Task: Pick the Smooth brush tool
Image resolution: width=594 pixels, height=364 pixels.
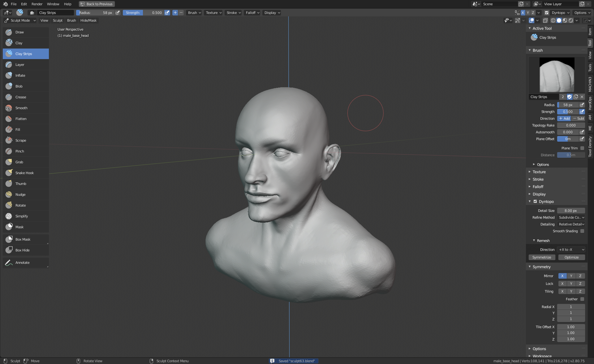Action: coord(21,108)
